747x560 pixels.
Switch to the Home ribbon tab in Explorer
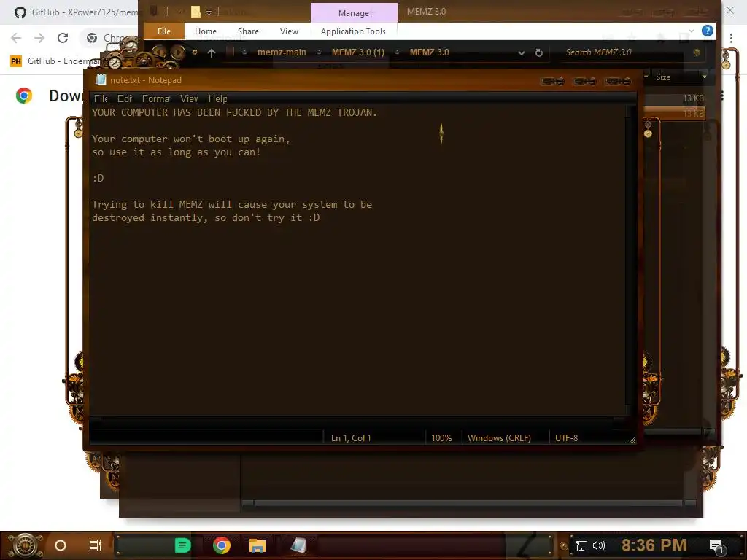click(205, 31)
